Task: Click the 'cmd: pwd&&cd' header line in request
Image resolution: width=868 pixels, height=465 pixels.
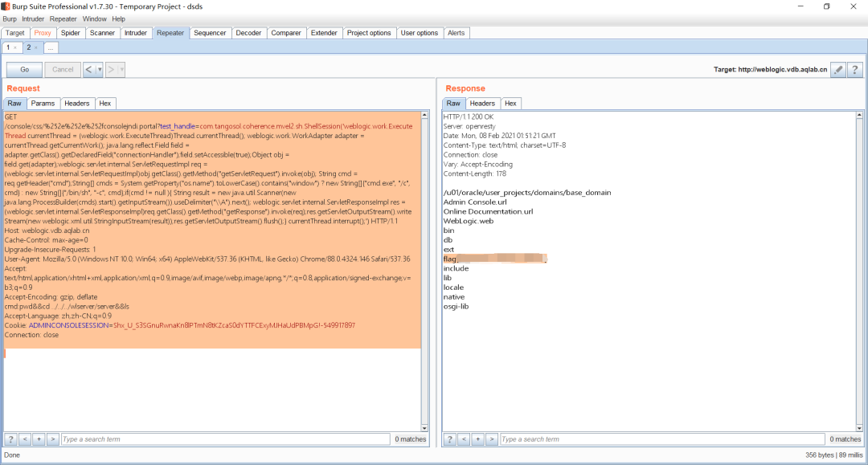Action: (67, 306)
